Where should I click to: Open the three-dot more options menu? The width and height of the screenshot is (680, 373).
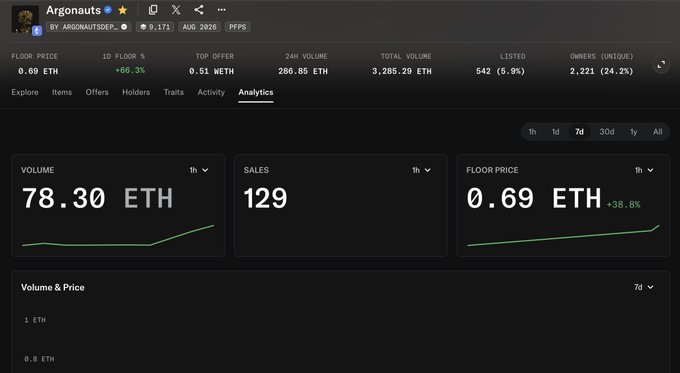click(x=222, y=10)
